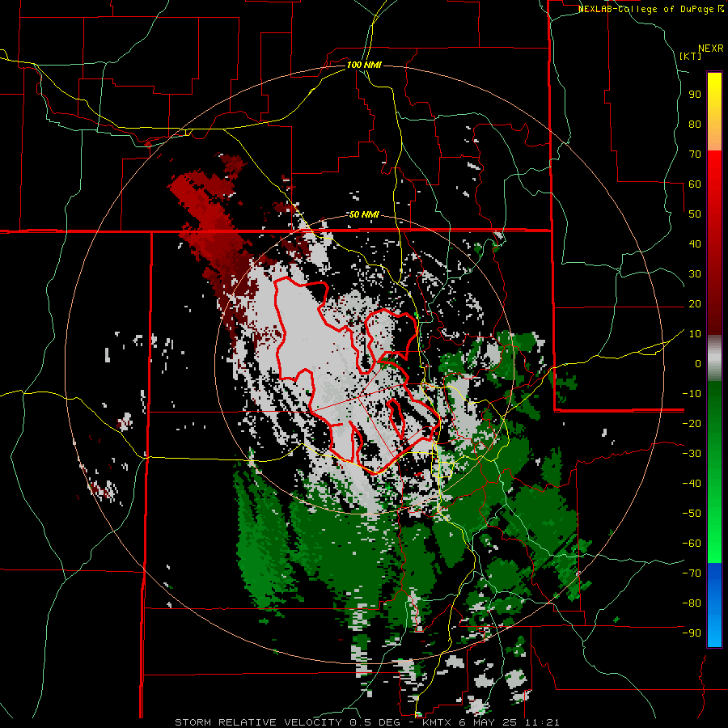Click the 50 value on the velocity scale
This screenshot has height=728, width=728.
tap(695, 214)
